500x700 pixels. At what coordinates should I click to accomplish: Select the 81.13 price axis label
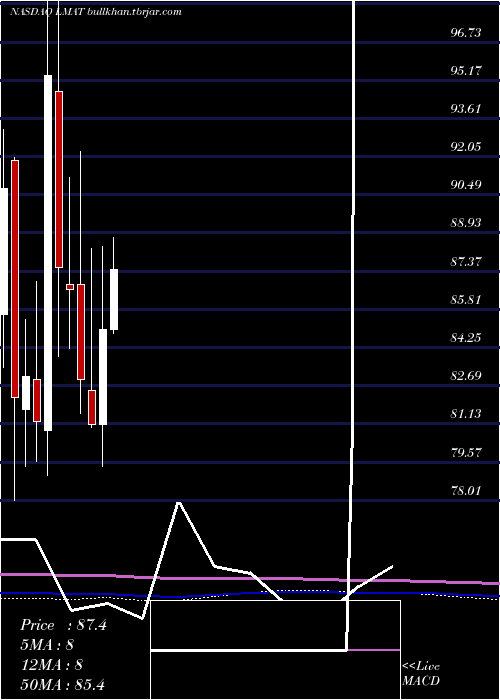tap(466, 414)
